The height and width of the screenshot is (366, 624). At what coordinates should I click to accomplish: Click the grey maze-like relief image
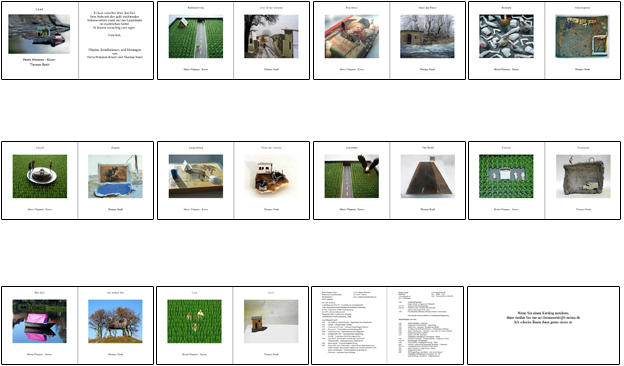506,37
